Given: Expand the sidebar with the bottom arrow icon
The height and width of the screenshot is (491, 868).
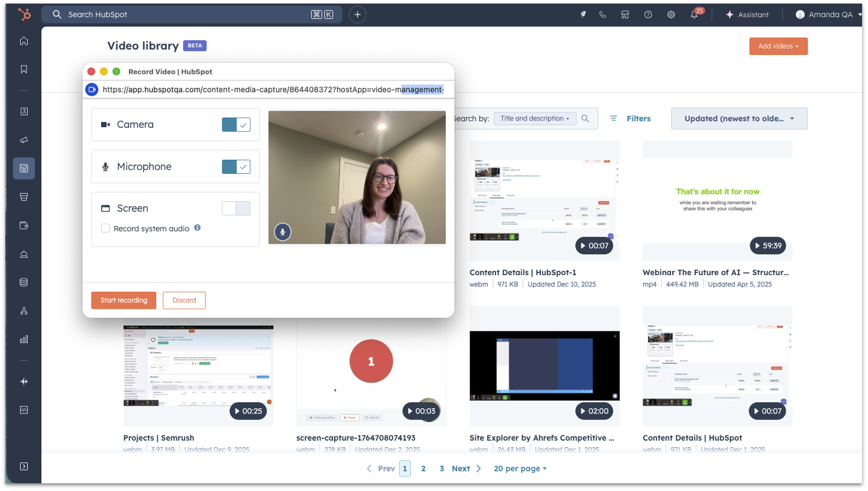Looking at the screenshot, I should (24, 466).
